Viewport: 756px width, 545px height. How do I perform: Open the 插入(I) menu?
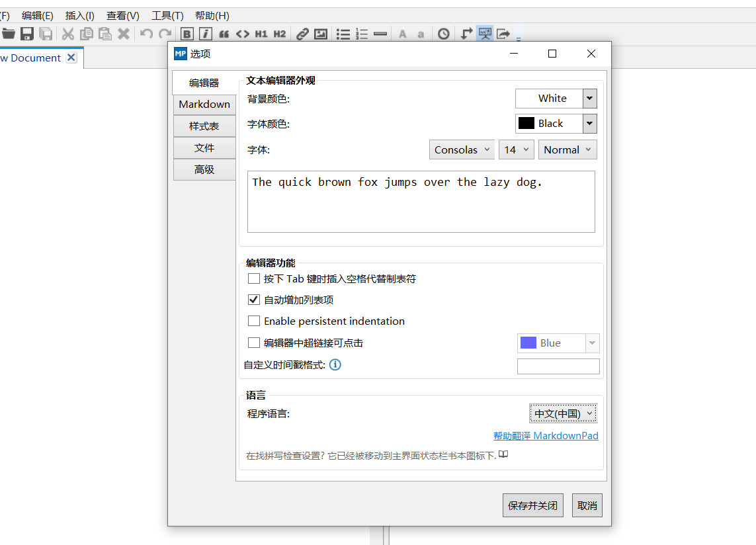(x=80, y=15)
